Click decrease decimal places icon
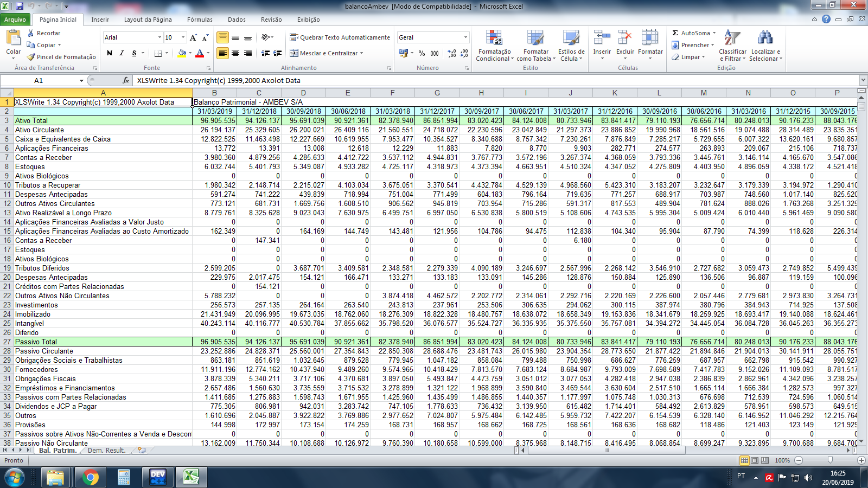 coord(464,53)
